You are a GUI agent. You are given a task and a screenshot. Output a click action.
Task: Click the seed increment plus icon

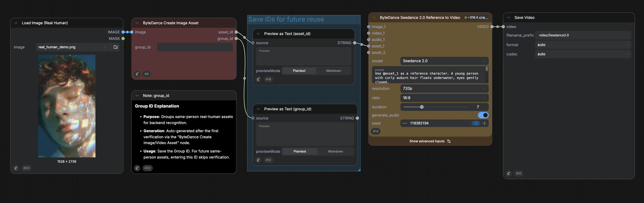(x=484, y=123)
